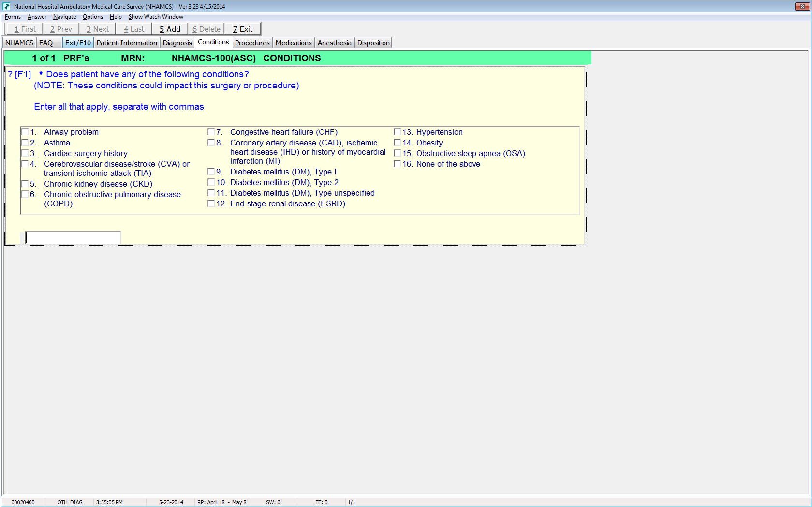Check Congestive heart failure (CHF)
The width and height of the screenshot is (812, 507).
tap(211, 132)
